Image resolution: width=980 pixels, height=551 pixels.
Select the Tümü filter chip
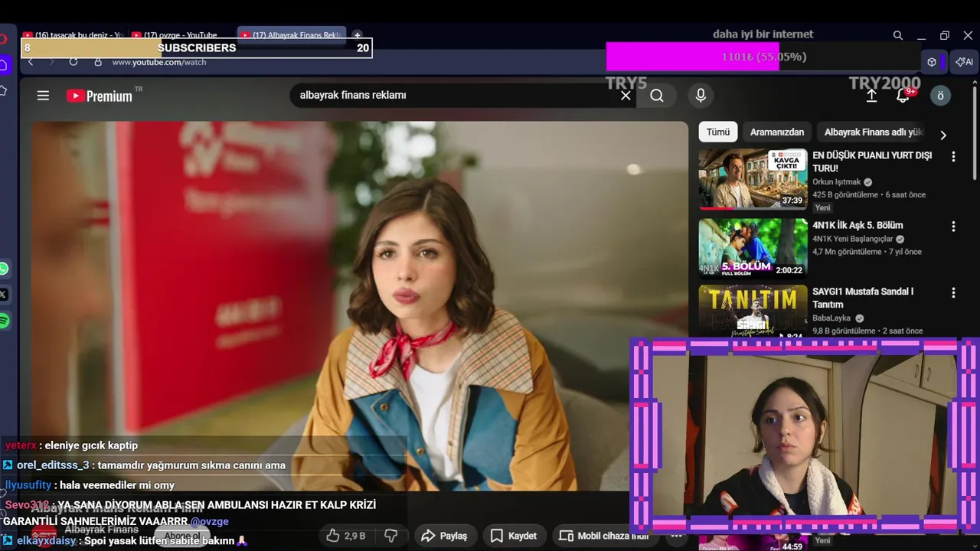718,132
